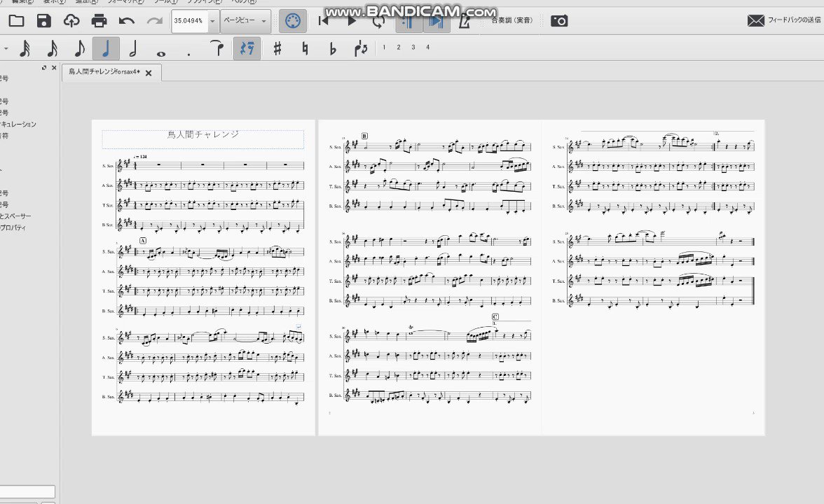Viewport: 824px width, 504px height.
Task: Apply sharp accidental
Action: click(277, 49)
